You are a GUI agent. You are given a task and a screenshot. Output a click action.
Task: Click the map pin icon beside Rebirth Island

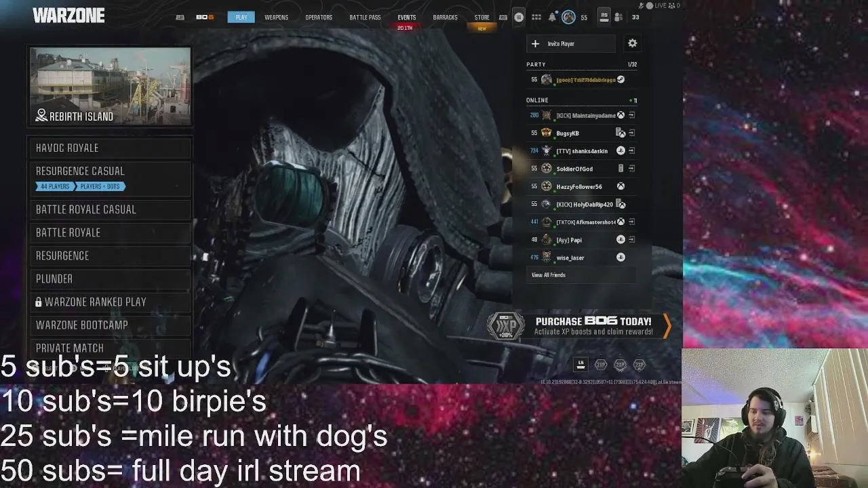tap(41, 117)
